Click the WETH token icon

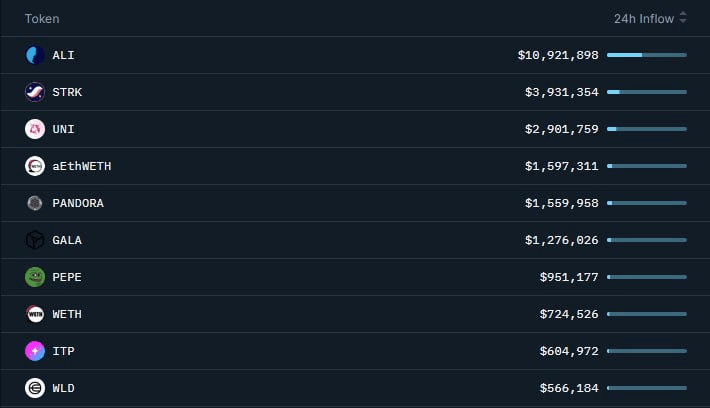[35, 314]
